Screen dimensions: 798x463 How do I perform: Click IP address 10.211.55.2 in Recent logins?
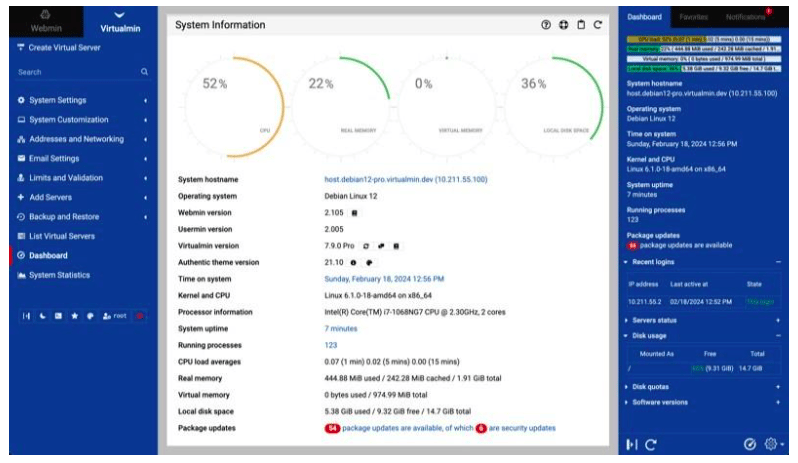[644, 302]
